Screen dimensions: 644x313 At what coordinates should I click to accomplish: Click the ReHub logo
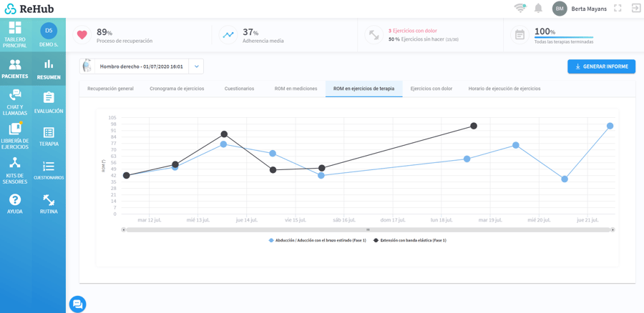29,9
